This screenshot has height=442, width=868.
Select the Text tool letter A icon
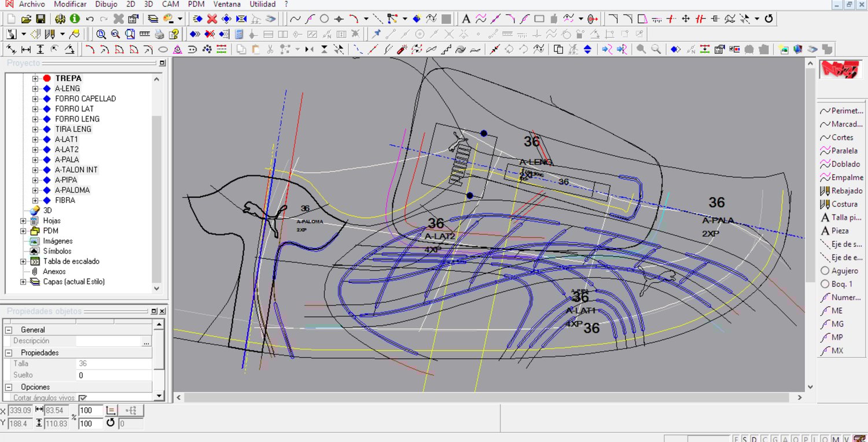pos(466,19)
